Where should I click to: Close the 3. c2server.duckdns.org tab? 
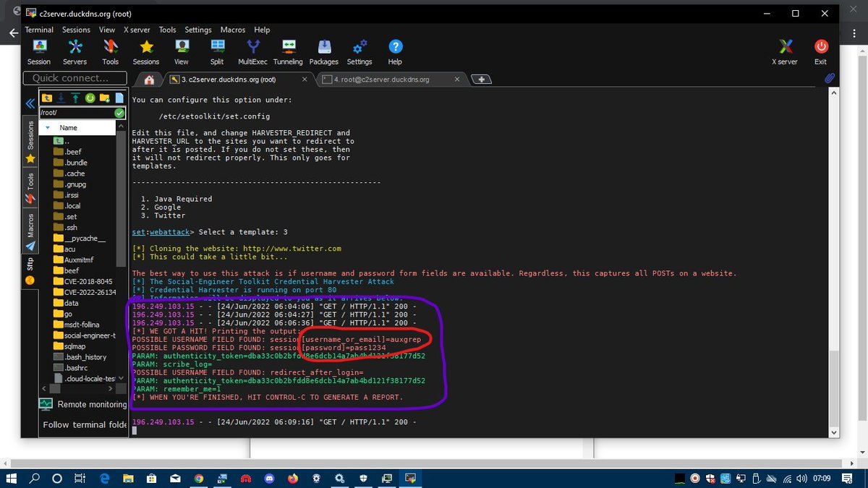point(304,80)
